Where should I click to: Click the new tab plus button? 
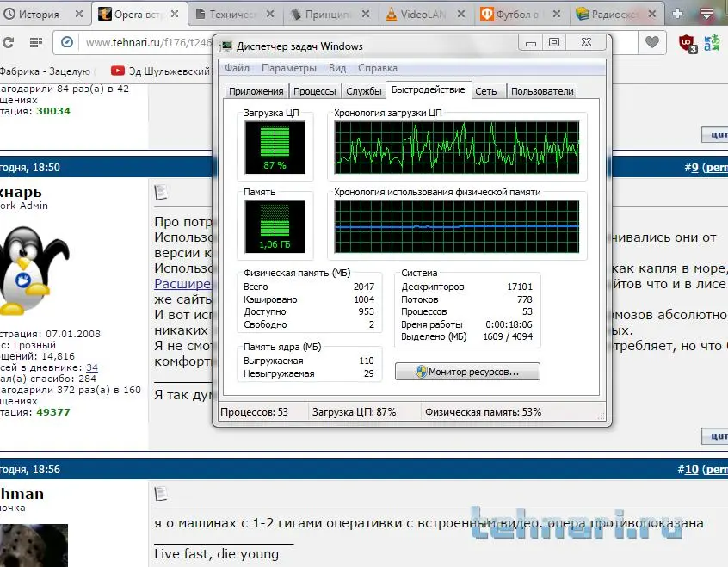point(677,14)
